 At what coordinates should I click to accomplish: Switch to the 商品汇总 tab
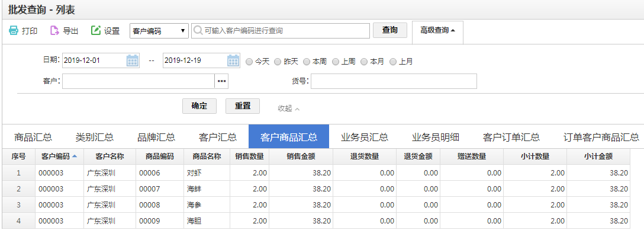[33, 137]
